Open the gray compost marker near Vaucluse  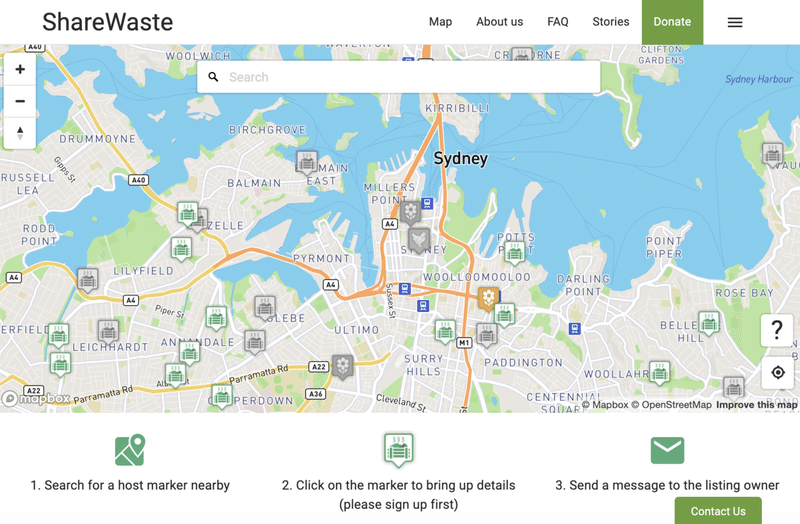click(x=772, y=154)
